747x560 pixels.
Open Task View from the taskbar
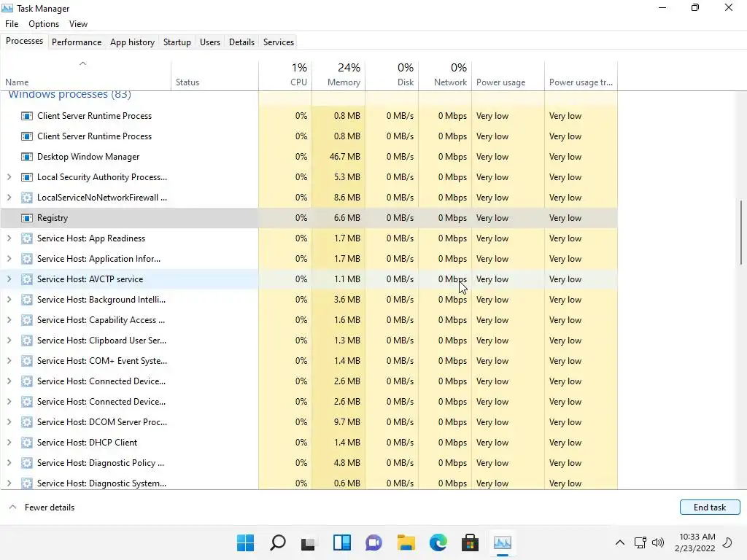point(309,542)
